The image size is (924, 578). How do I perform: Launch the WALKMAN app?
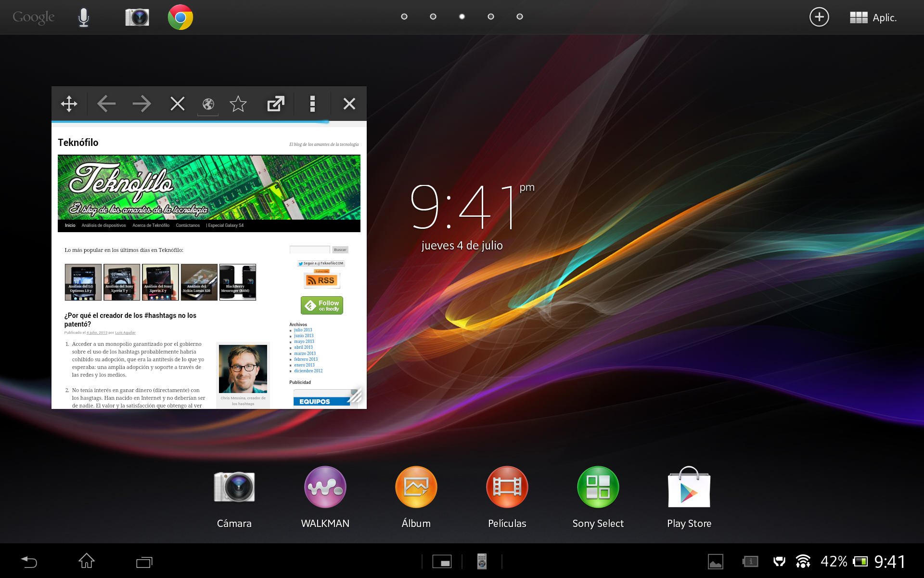(325, 487)
